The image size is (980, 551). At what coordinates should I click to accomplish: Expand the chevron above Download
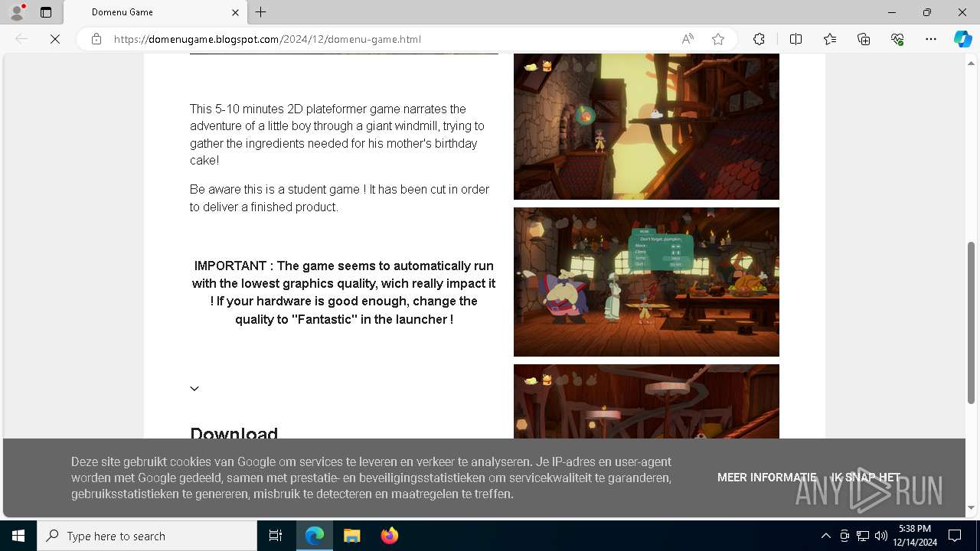[194, 389]
